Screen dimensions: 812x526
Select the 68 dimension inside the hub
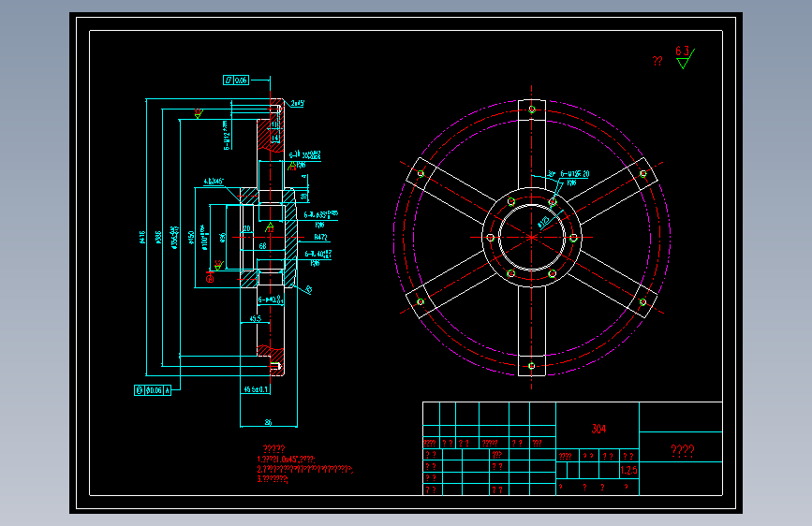[x=262, y=246]
